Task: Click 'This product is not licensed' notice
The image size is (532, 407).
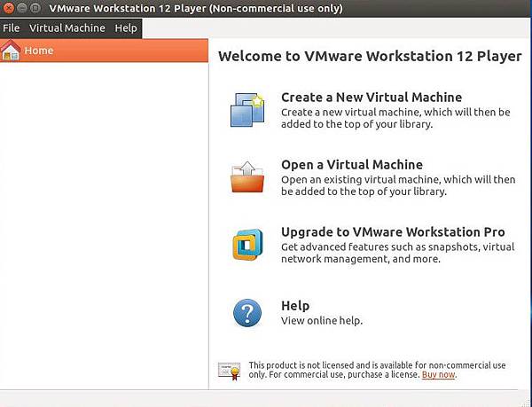Action: [x=377, y=370]
